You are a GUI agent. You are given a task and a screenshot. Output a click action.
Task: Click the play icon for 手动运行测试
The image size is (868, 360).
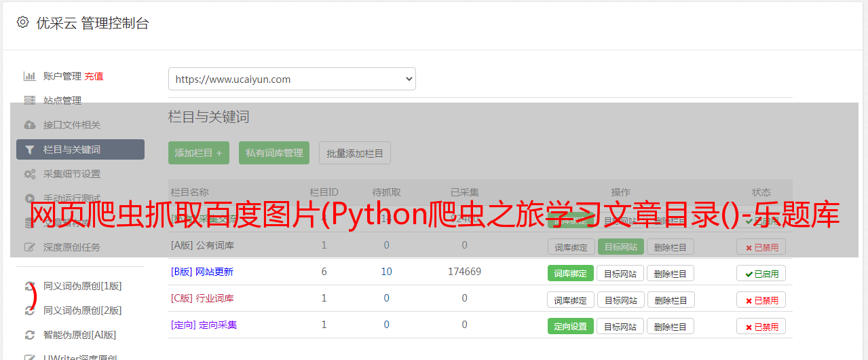click(30, 198)
